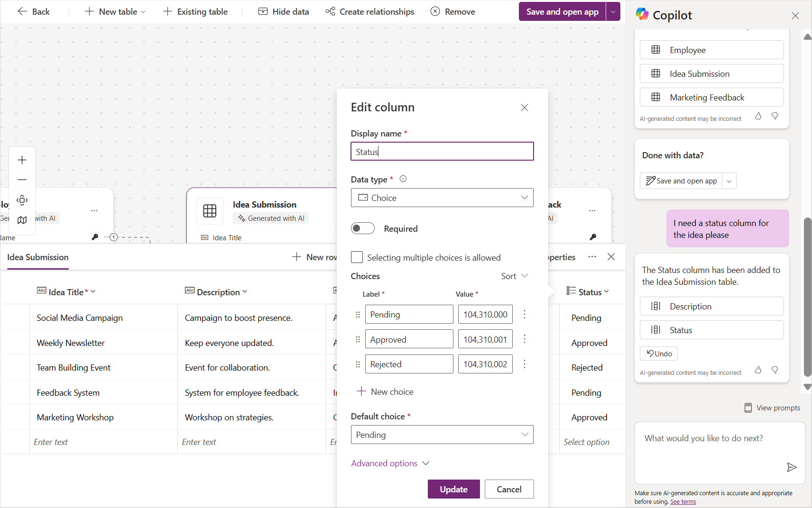Open the Sort choices dropdown

point(514,276)
